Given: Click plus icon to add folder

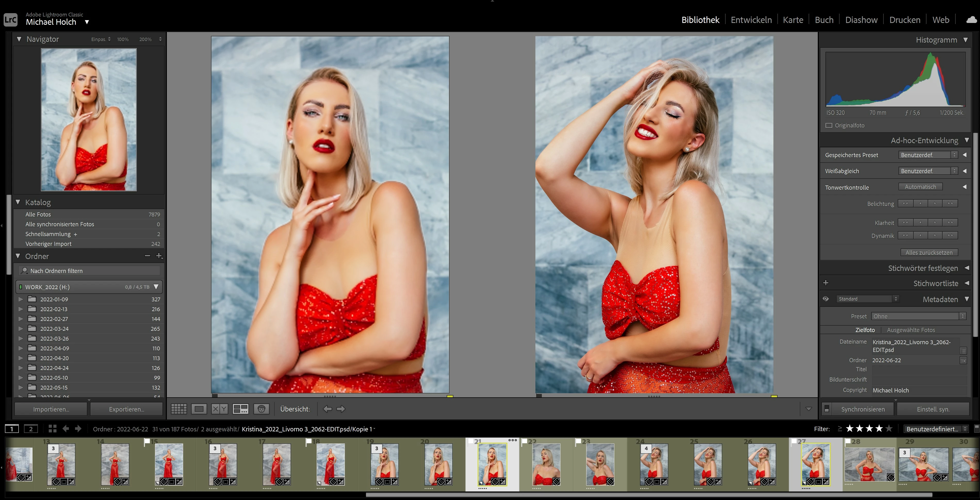Looking at the screenshot, I should 159,256.
